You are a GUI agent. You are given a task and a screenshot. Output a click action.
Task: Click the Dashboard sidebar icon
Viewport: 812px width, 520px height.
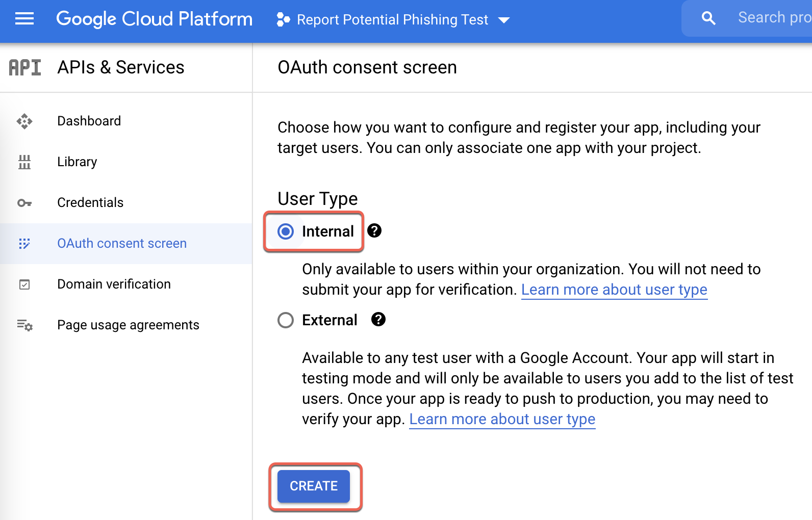[24, 121]
